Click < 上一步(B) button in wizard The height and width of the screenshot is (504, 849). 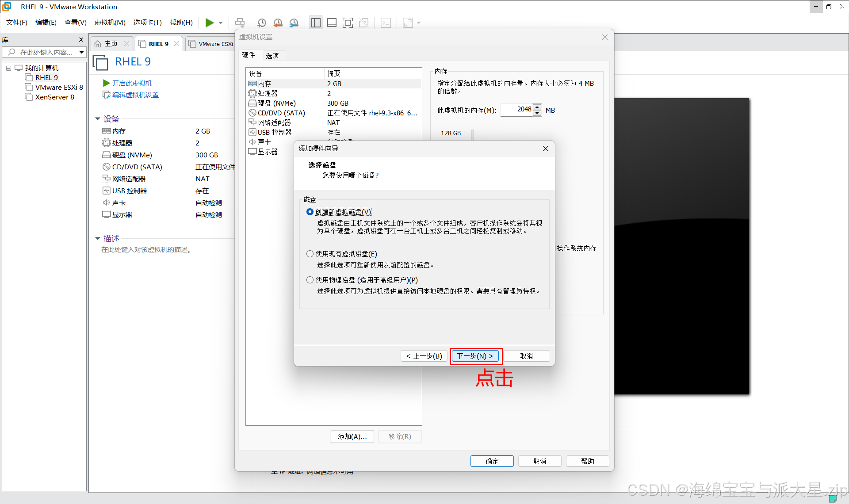coord(424,356)
